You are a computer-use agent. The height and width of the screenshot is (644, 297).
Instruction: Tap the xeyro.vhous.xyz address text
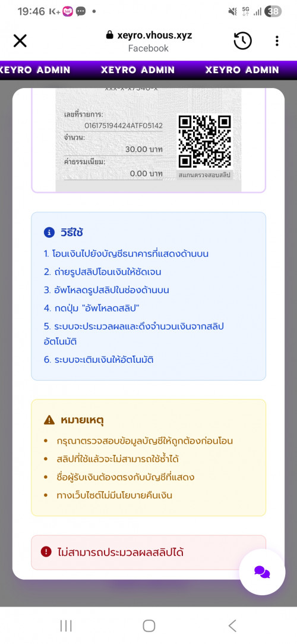(154, 35)
